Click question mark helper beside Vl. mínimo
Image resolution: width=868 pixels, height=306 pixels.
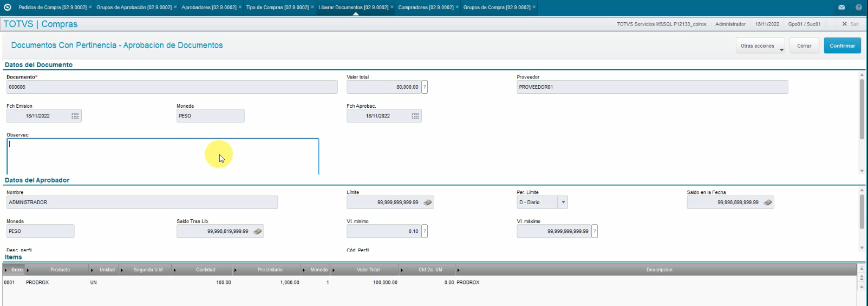[425, 231]
